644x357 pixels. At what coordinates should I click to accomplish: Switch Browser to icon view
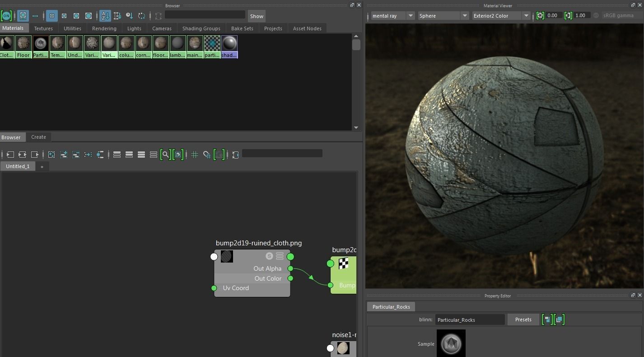click(23, 16)
